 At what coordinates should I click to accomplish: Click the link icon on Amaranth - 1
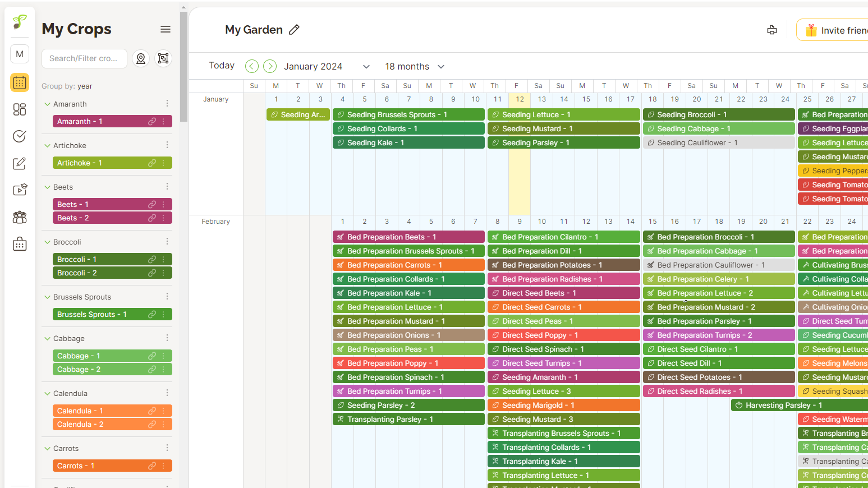click(151, 122)
